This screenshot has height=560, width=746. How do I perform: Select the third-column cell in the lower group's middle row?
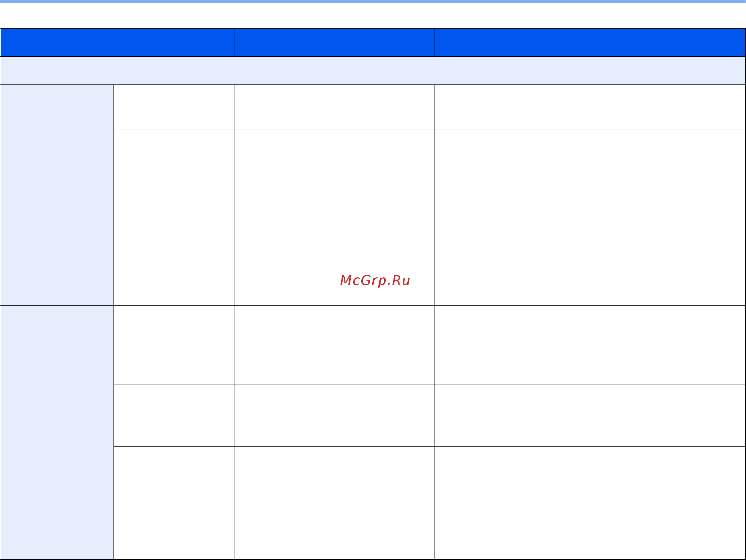click(x=334, y=415)
